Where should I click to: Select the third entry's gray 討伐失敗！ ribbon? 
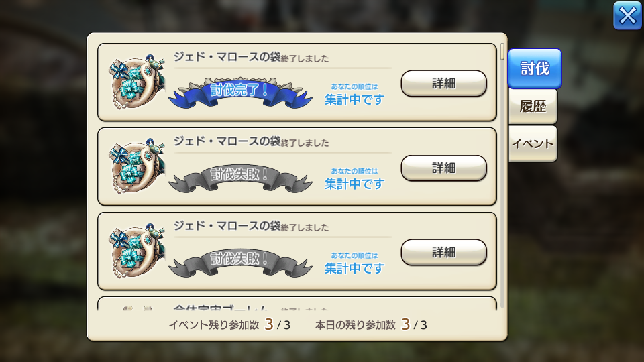pyautogui.click(x=240, y=263)
